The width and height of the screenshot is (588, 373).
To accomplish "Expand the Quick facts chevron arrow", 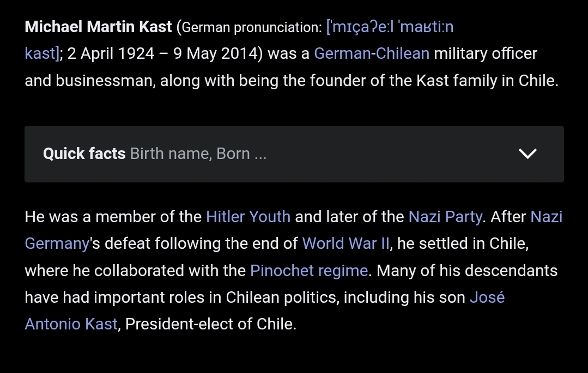I will [528, 154].
